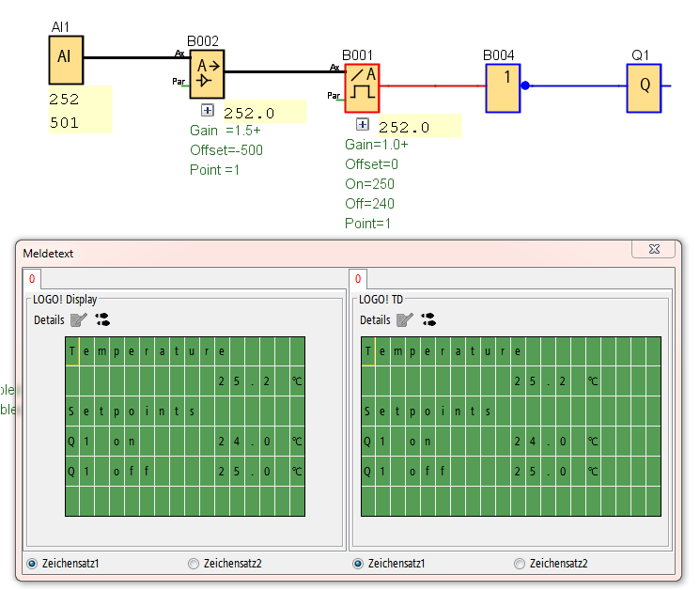
Task: Click Details edit icon in LOGO! TD panel
Action: [405, 319]
